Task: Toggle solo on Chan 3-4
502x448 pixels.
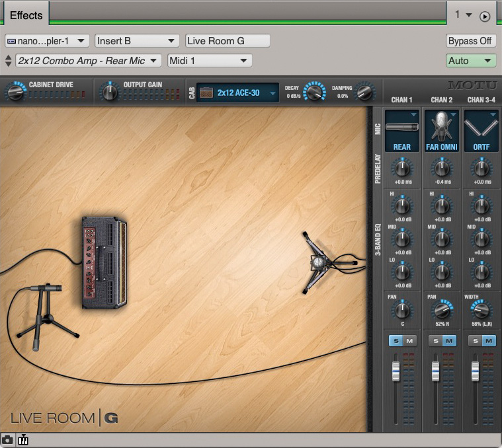Action: 476,341
